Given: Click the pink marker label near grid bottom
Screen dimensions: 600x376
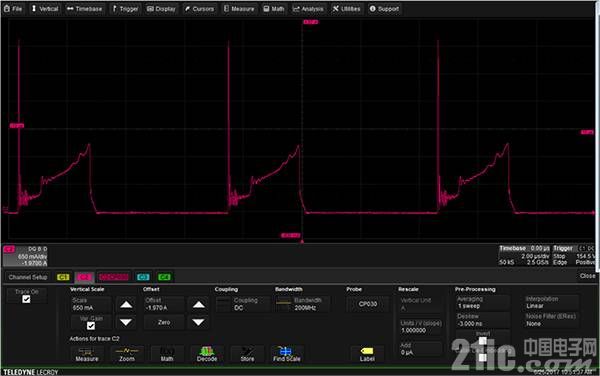Looking at the screenshot, I should coord(291,235).
